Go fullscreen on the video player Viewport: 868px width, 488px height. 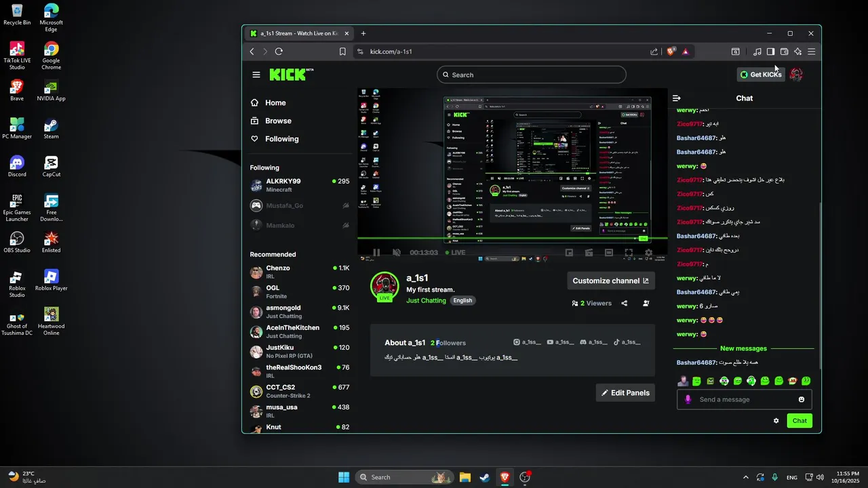click(629, 253)
